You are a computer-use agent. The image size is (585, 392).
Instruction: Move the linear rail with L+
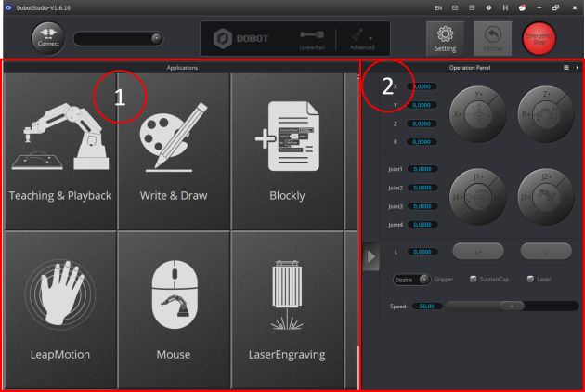(x=478, y=252)
